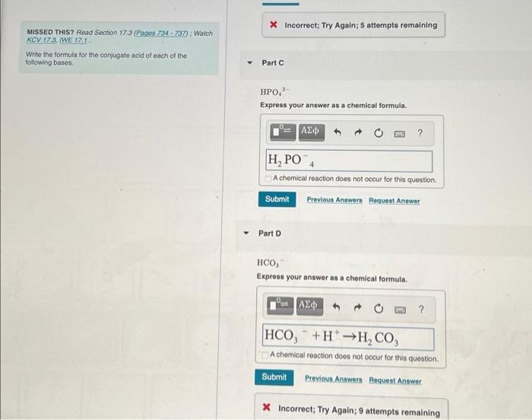The height and width of the screenshot is (420, 532).
Task: Click the Part D heading text
Action: point(270,234)
